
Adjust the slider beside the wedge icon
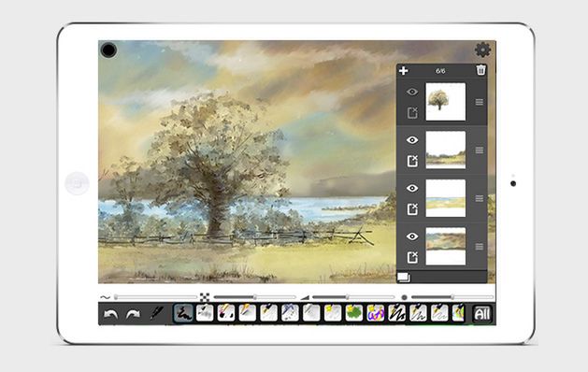353,297
